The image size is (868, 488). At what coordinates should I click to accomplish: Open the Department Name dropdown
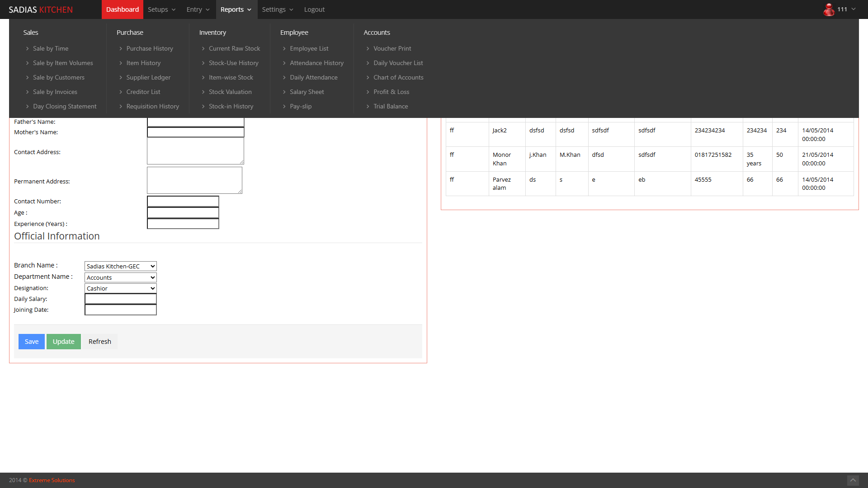point(120,277)
